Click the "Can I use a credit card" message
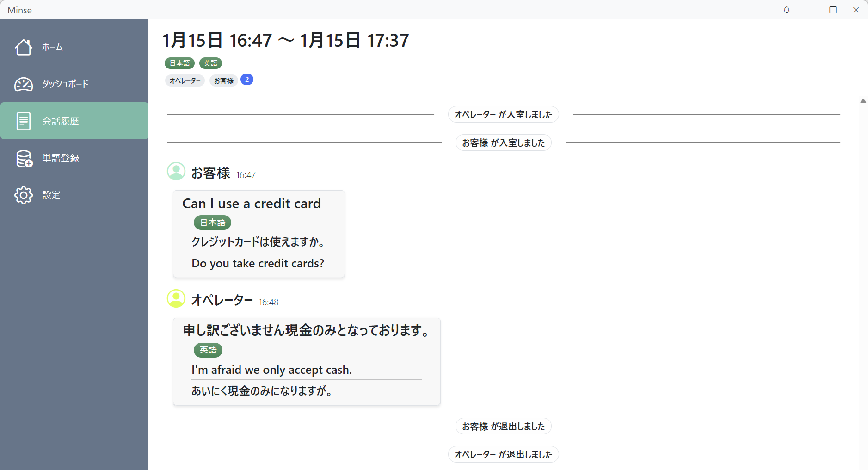The image size is (868, 470). point(252,204)
